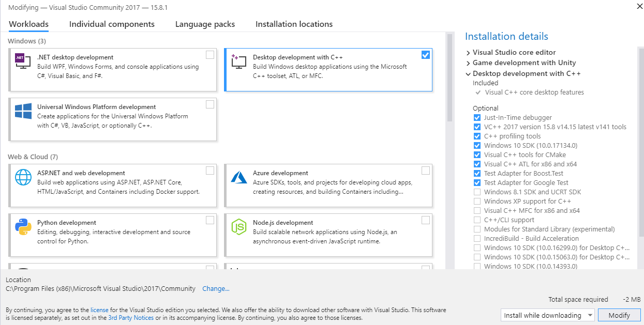The height and width of the screenshot is (325, 644).
Task: Uncheck the Desktop development with C++ workload
Action: click(426, 55)
